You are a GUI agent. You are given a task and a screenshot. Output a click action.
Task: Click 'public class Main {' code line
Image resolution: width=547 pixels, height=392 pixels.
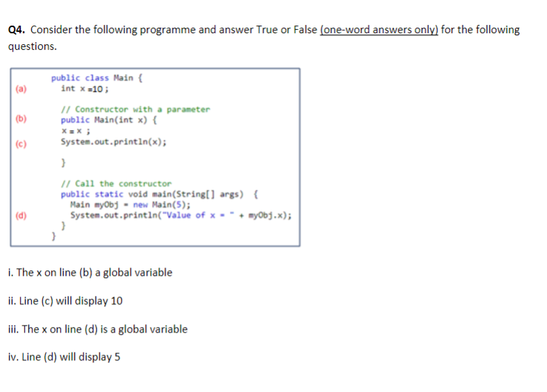[97, 77]
